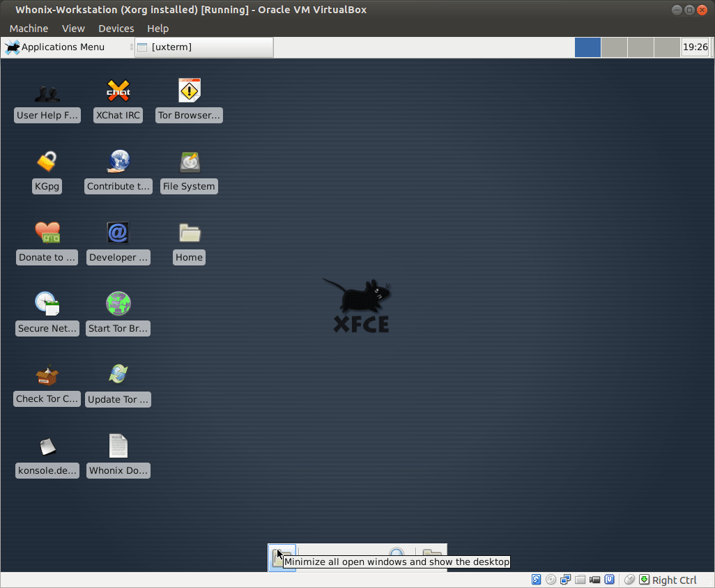This screenshot has width=715, height=588.
Task: Open the Developer at-sign icon
Action: pyautogui.click(x=118, y=233)
